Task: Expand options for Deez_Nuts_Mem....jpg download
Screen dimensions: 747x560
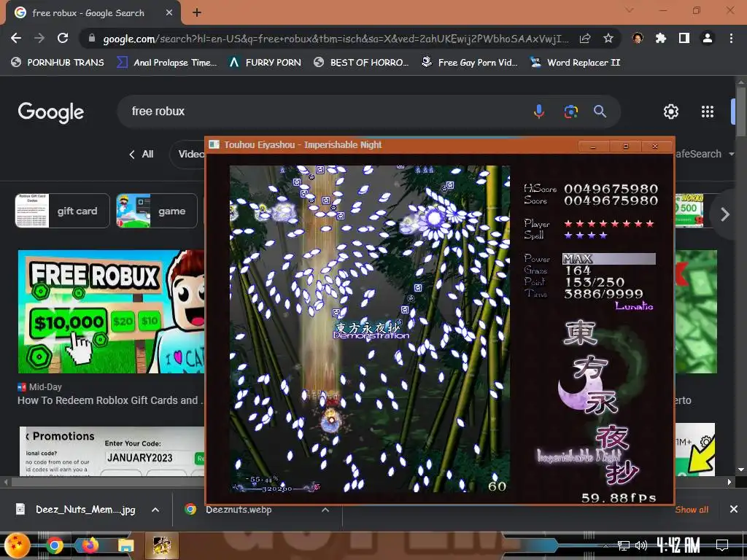Action: tap(155, 510)
